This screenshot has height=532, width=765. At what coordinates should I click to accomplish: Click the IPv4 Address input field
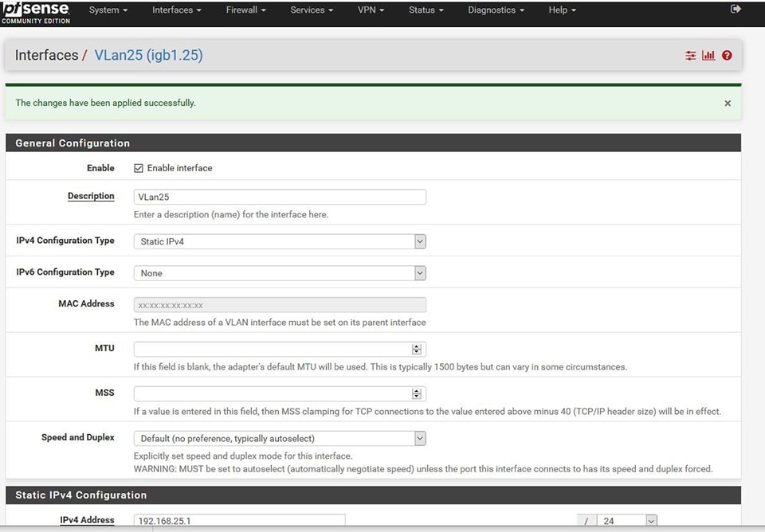[x=239, y=521]
